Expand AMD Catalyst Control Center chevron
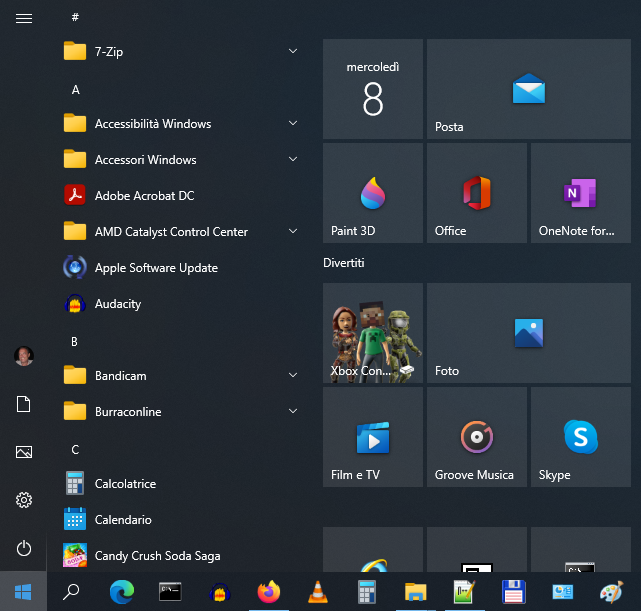 293,231
